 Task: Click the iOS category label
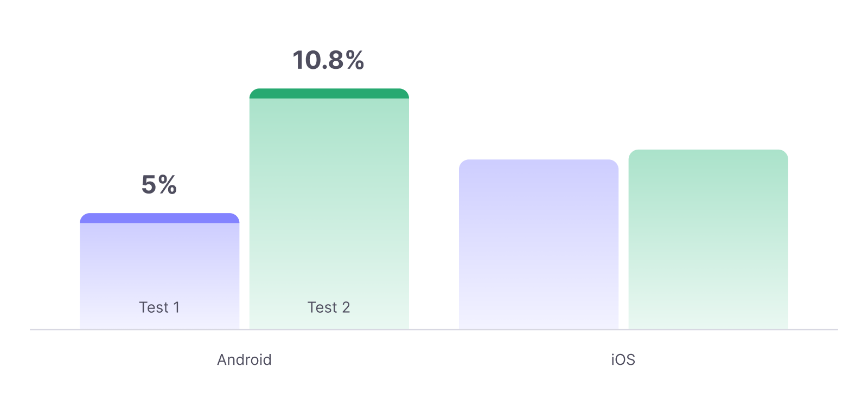point(623,360)
